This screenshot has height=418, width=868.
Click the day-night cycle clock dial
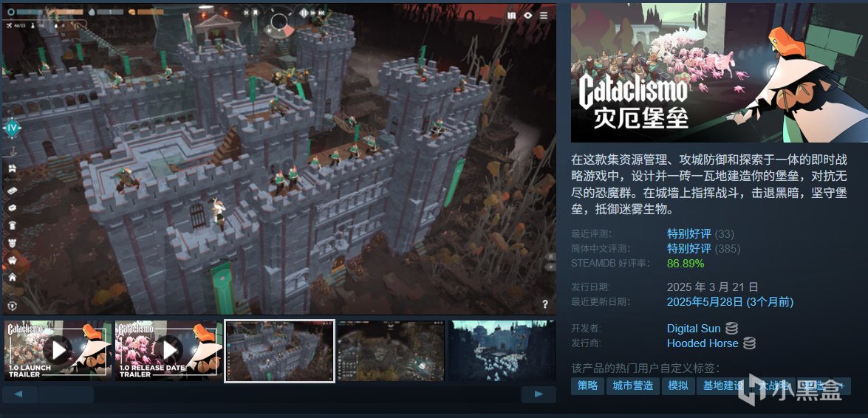tap(279, 21)
